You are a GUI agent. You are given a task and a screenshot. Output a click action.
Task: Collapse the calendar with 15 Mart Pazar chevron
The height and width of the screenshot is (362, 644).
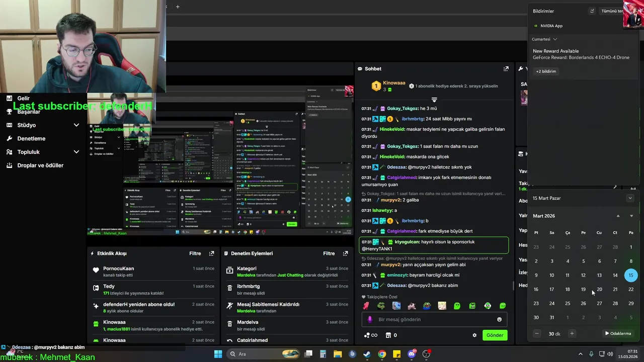pos(630,198)
